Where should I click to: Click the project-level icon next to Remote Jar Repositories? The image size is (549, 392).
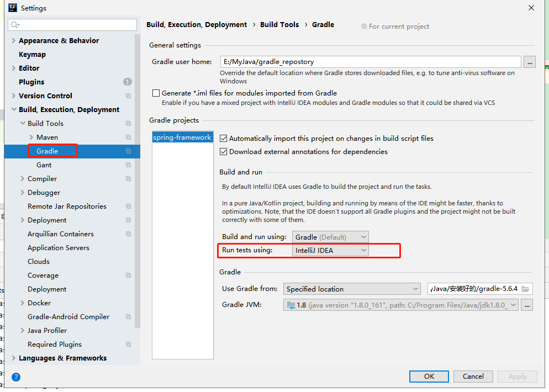click(x=129, y=206)
